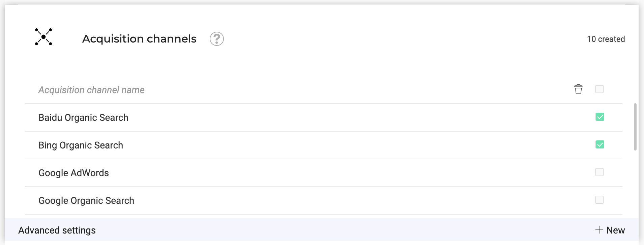Open the help question mark icon
This screenshot has width=644, height=245.
217,39
